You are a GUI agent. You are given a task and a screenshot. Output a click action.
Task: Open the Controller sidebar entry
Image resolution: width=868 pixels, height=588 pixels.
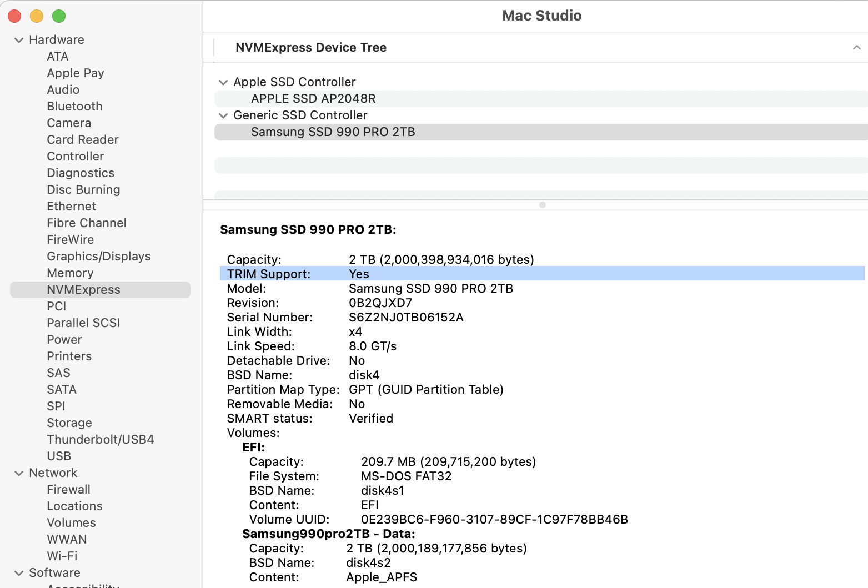coord(76,157)
